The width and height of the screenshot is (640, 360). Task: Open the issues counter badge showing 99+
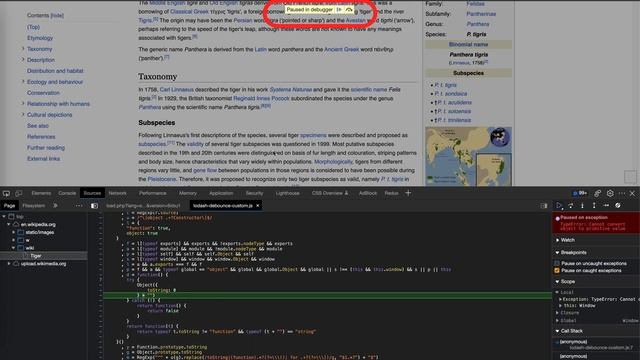click(580, 193)
